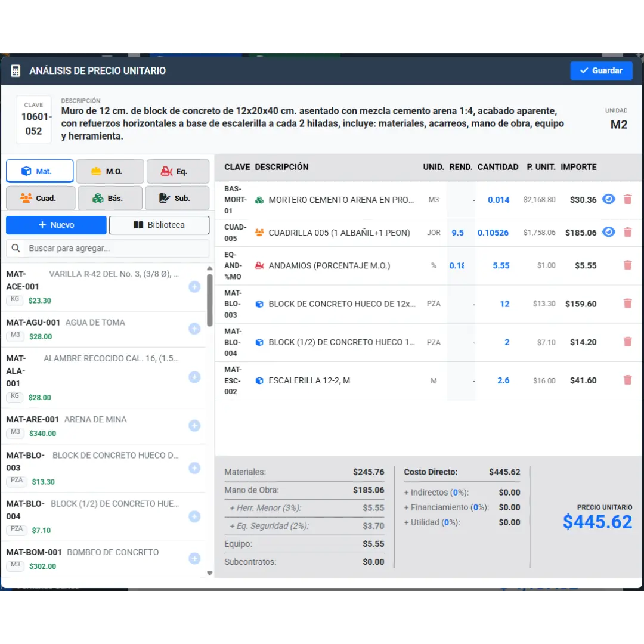
Task: Save the analysis with Guardar
Action: click(x=601, y=70)
